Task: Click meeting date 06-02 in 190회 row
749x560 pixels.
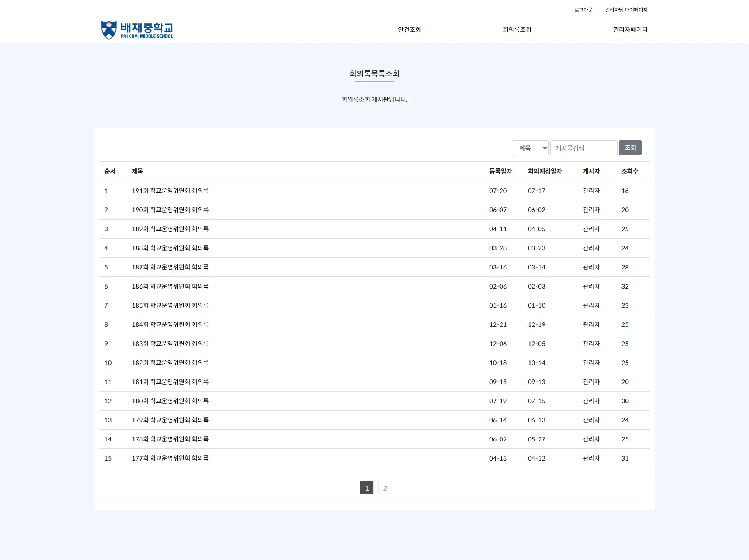Action: pos(536,210)
